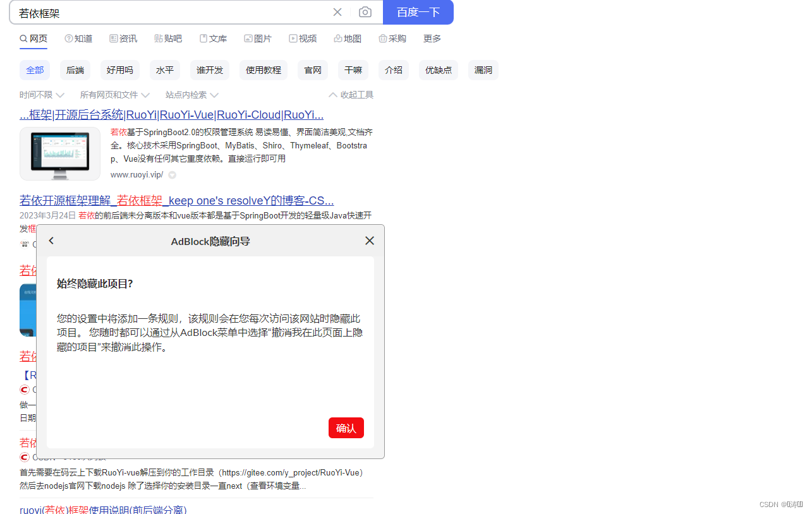Screen dimensions: 812x514
Task: Select the 优缺点 filter chip
Action: click(x=439, y=70)
